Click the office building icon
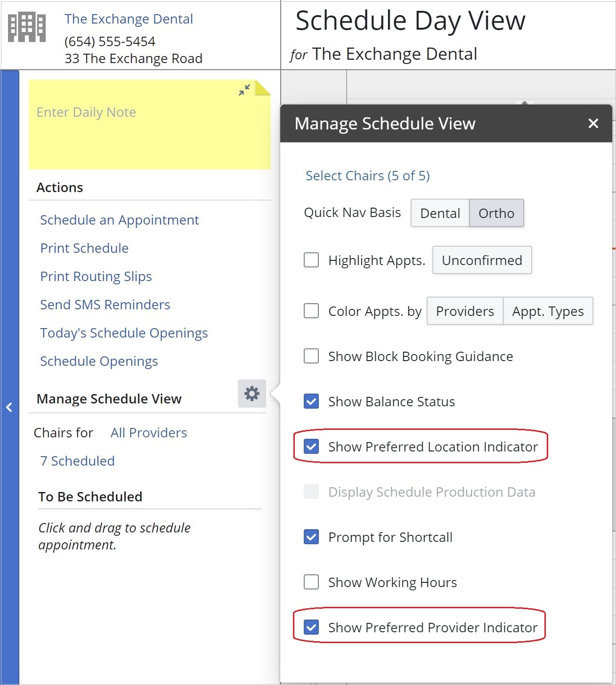Viewport: 616px width, 685px height. point(27,28)
